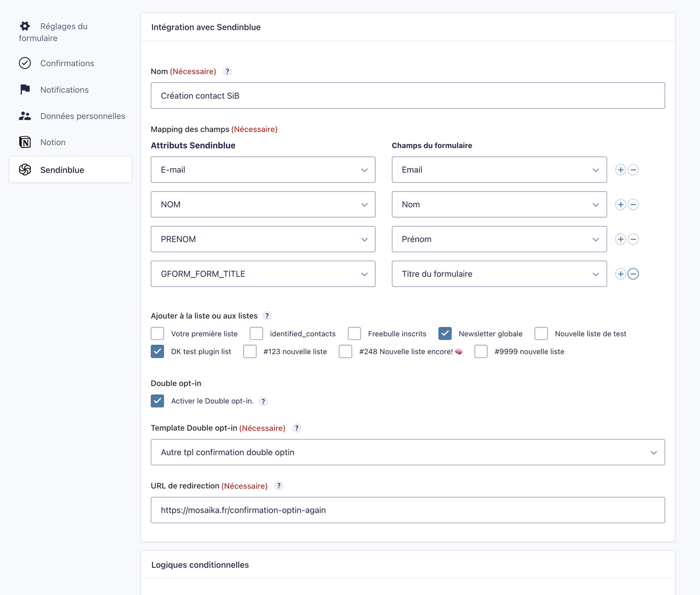
Task: Open the NOM attribute dropdown
Action: point(263,205)
